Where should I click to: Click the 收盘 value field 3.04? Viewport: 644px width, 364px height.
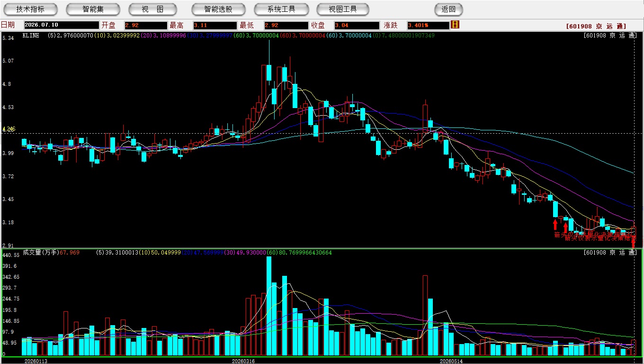tap(357, 25)
